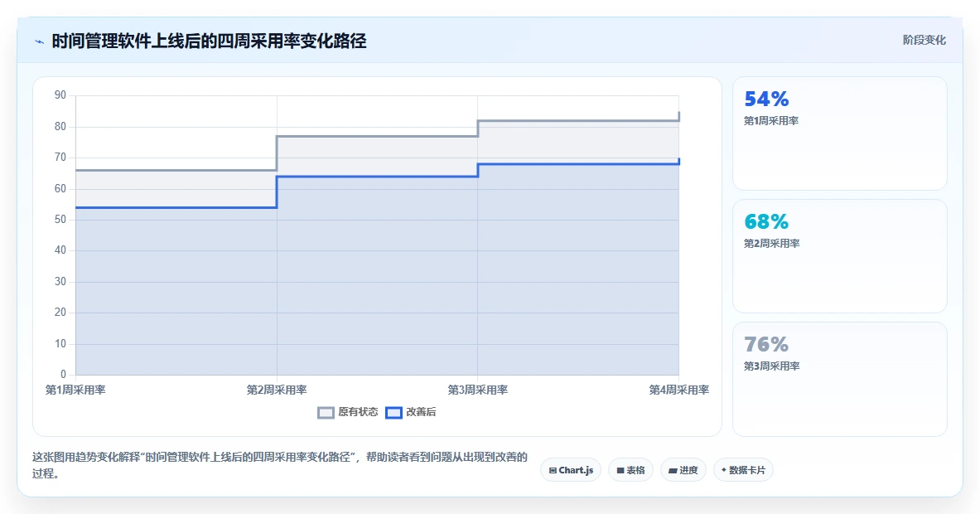Image resolution: width=980 pixels, height=514 pixels.
Task: Toggle the 原有状态 legend entry
Action: pyautogui.click(x=348, y=412)
